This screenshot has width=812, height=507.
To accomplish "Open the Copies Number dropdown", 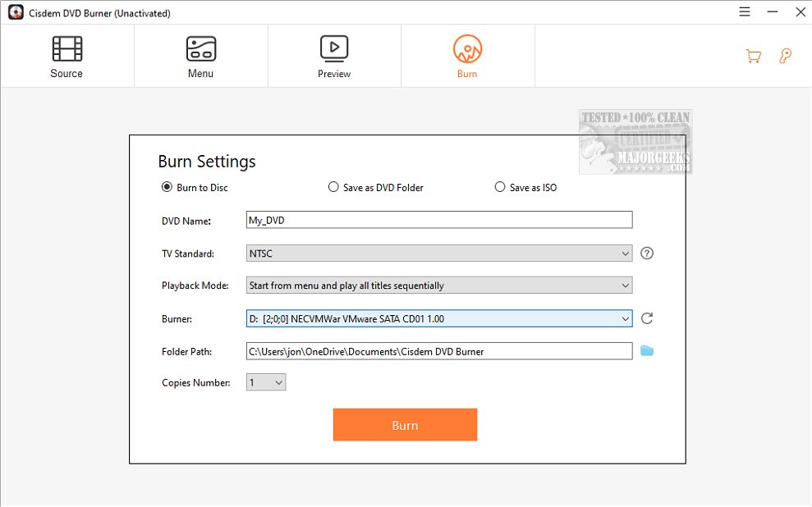I will [266, 382].
